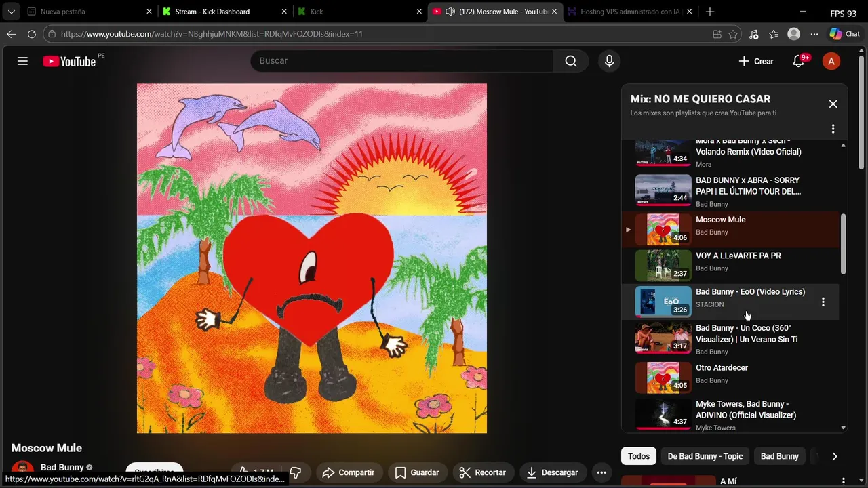This screenshot has width=868, height=488.
Task: Open Recortar clip tool
Action: point(482,472)
